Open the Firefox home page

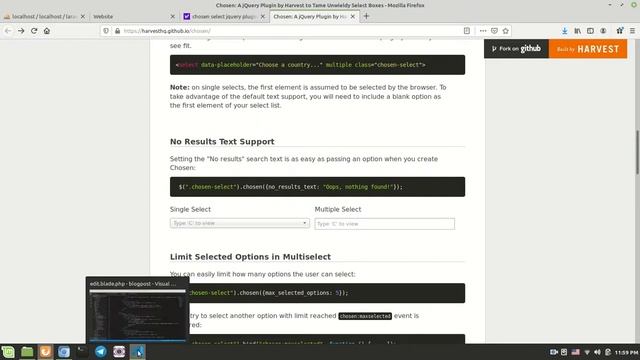tap(47, 31)
